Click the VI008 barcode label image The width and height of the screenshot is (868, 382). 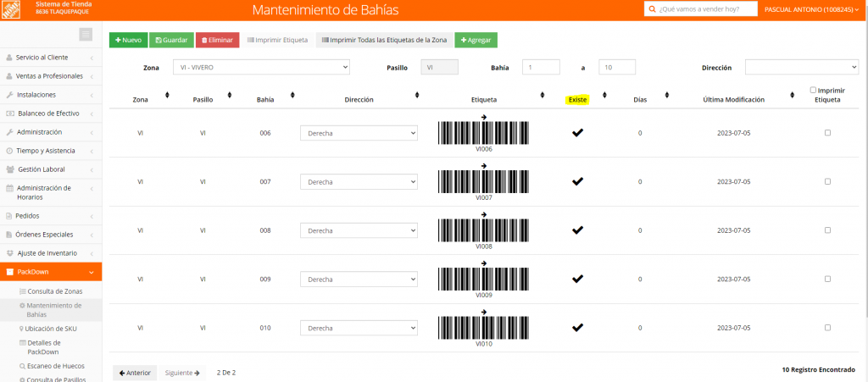point(483,230)
